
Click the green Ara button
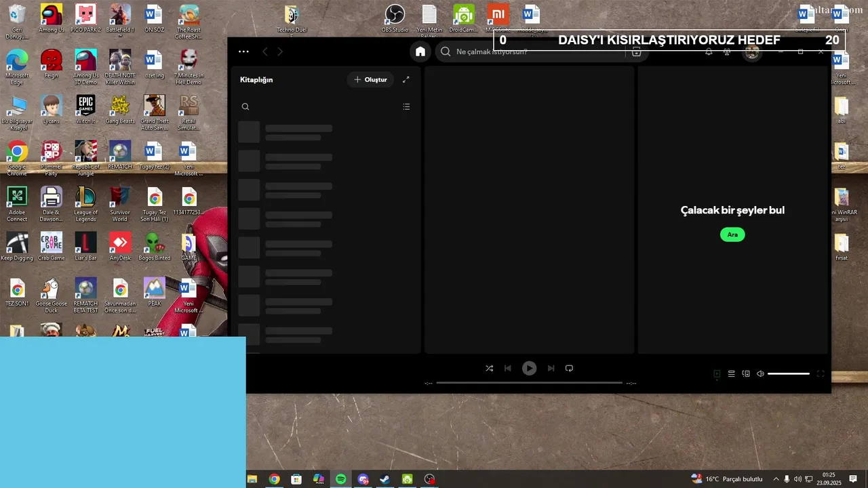click(x=732, y=235)
